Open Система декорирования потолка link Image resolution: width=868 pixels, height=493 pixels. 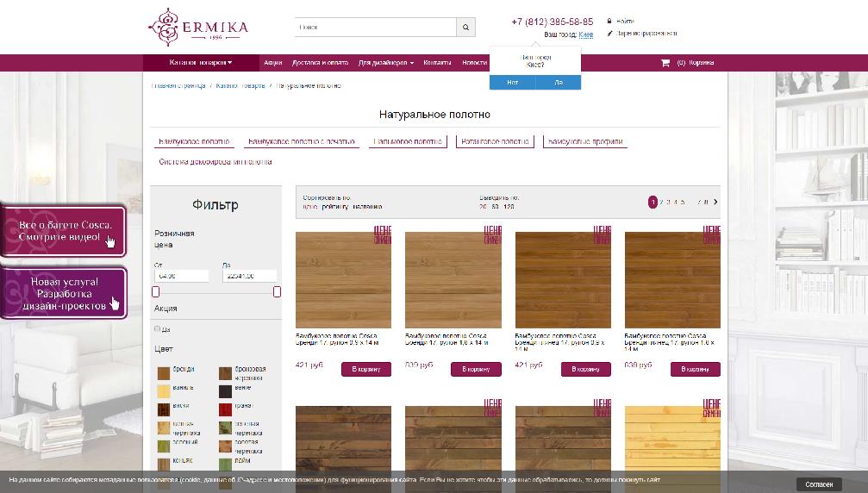pos(215,162)
